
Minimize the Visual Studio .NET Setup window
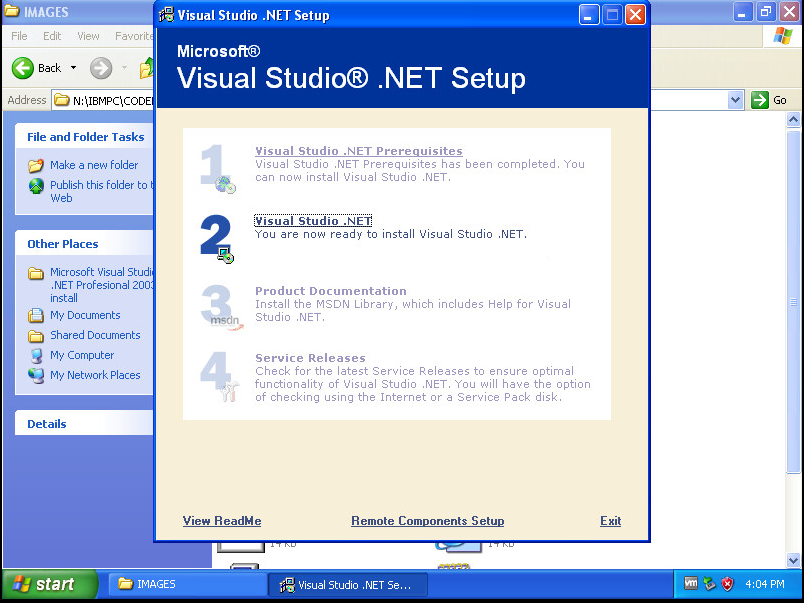point(589,14)
